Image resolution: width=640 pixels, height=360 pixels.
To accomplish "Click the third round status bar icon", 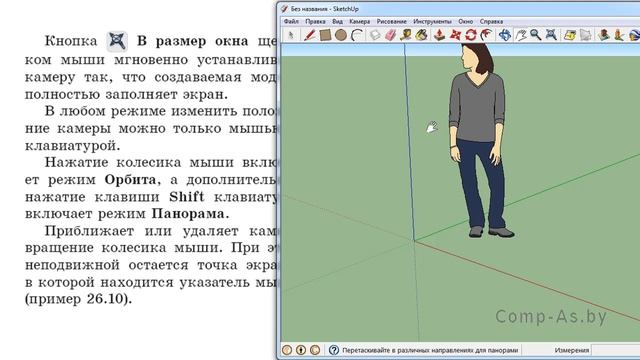I will (x=315, y=350).
